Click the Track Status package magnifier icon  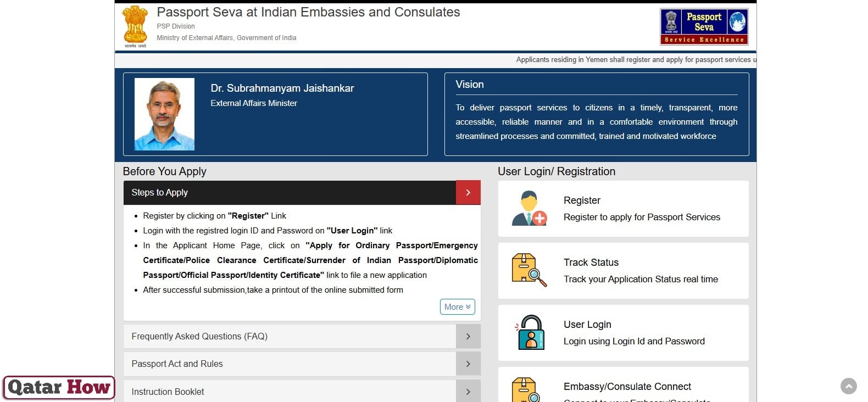tap(529, 270)
